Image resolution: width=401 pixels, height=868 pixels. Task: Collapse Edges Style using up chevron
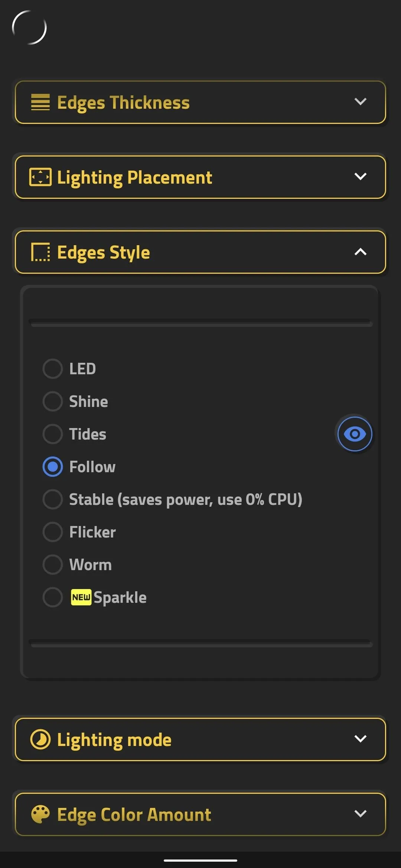click(x=360, y=252)
